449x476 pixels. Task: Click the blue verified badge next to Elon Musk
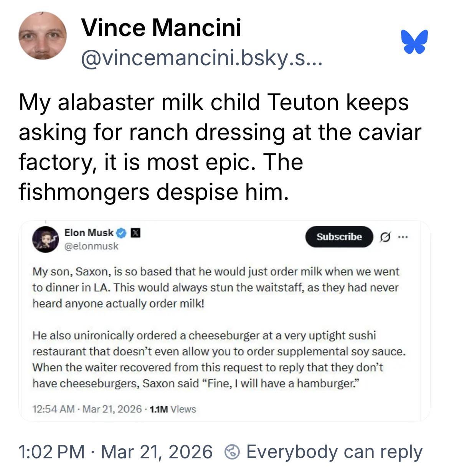(121, 232)
